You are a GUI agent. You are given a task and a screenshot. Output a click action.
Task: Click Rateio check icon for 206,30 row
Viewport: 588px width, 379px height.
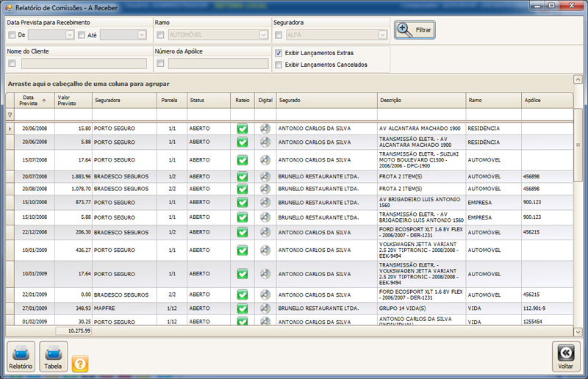click(x=243, y=232)
